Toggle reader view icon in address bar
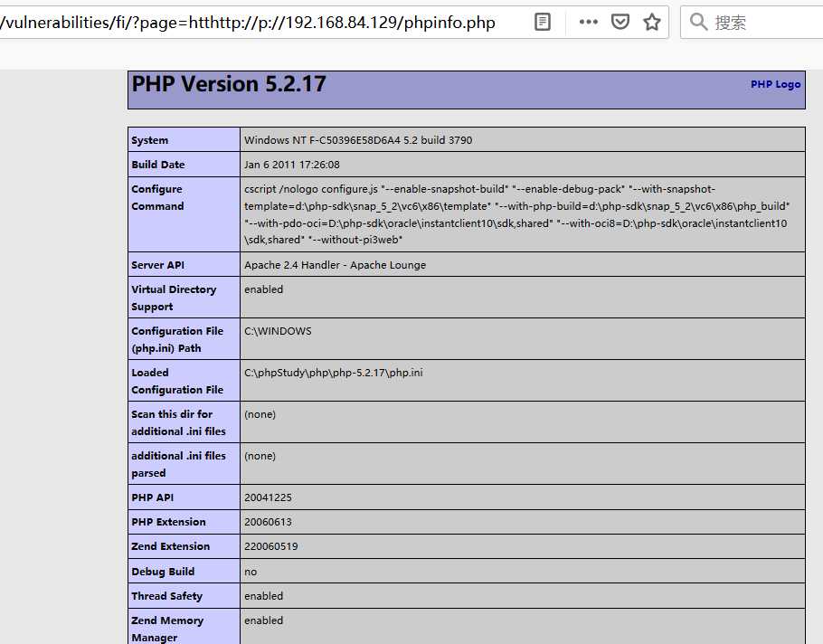 tap(543, 22)
